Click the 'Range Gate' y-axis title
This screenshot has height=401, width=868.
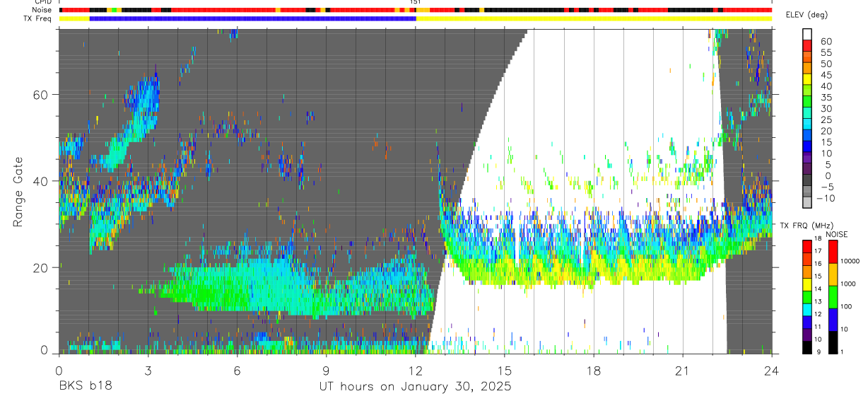18,191
